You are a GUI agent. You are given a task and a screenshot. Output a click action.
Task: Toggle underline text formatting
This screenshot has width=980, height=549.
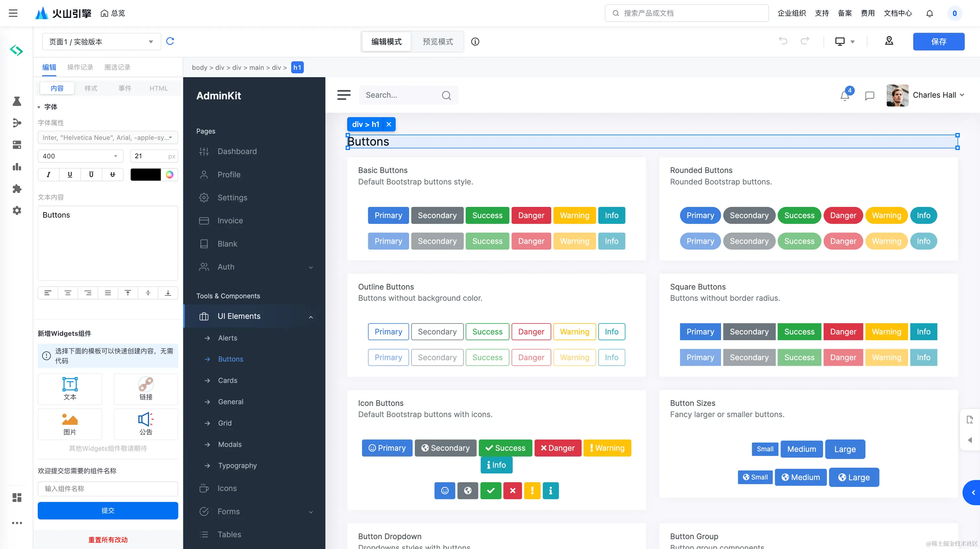click(x=70, y=175)
